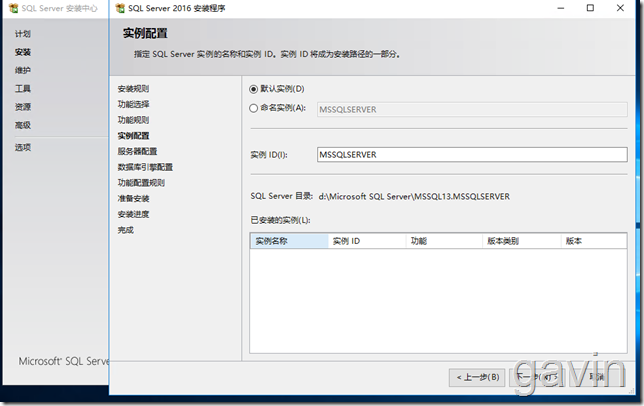Click the 安装规则 step in wizard list
Viewport: 644px width, 406px height.
tap(133, 89)
